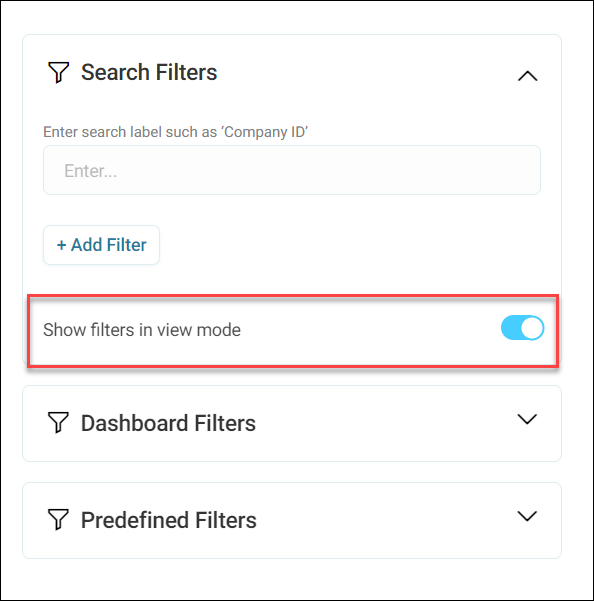Focus the search label input field
Screen dimensions: 594x601
pyautogui.click(x=292, y=170)
